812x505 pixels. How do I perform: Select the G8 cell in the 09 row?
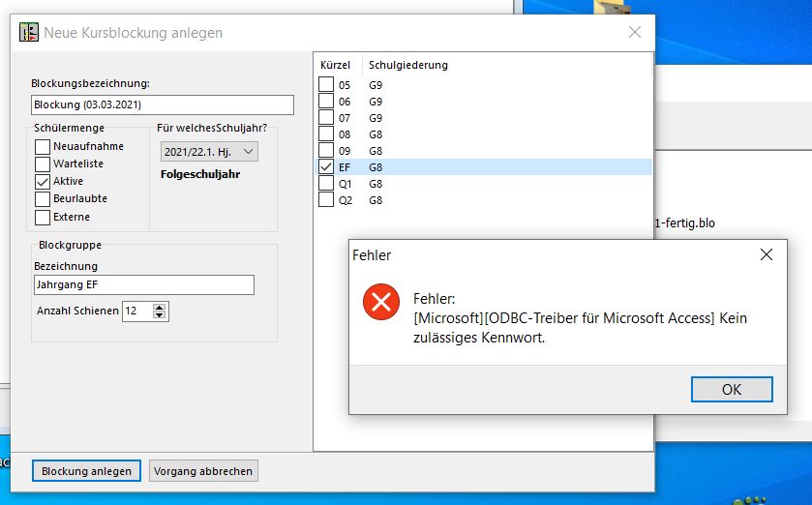coord(376,151)
